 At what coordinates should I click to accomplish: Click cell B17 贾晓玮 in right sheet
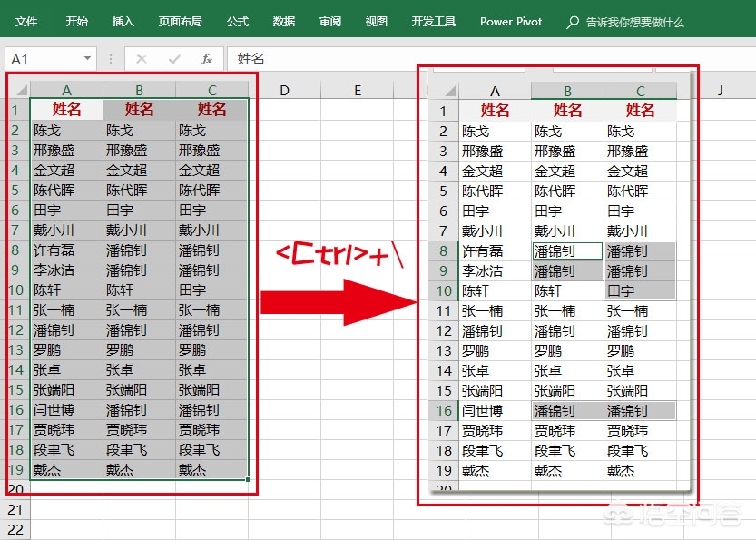(x=567, y=430)
